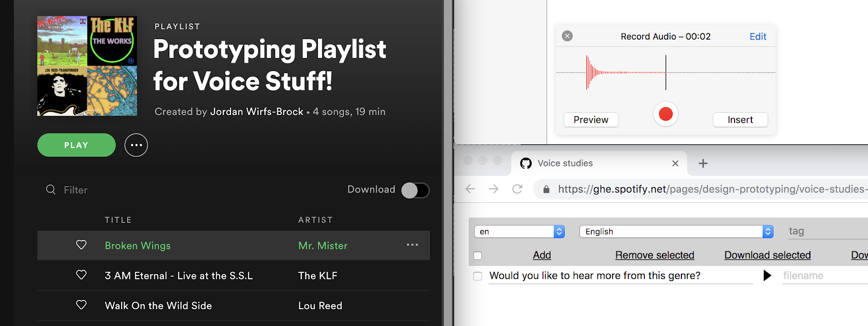Check the 'Would you like to hear' row checkbox
Viewport: 868px width, 326px height.
point(477,276)
